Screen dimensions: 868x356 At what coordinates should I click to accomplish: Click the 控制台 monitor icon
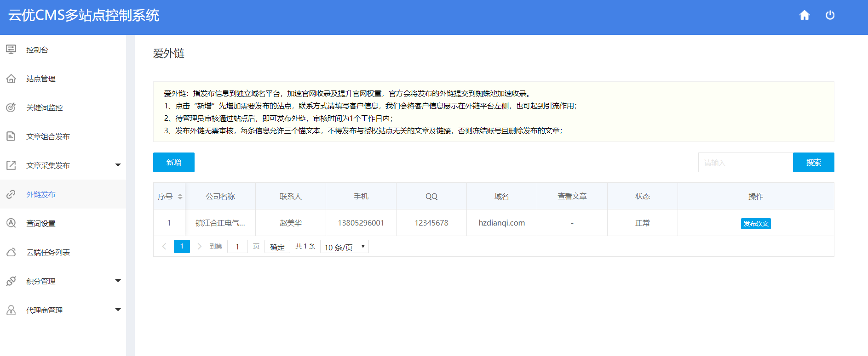[x=11, y=50]
